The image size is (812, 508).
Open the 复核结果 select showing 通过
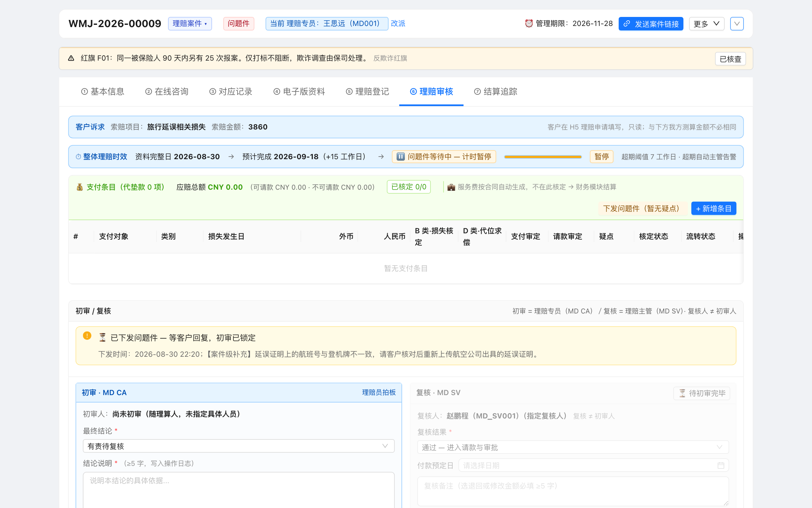(573, 447)
